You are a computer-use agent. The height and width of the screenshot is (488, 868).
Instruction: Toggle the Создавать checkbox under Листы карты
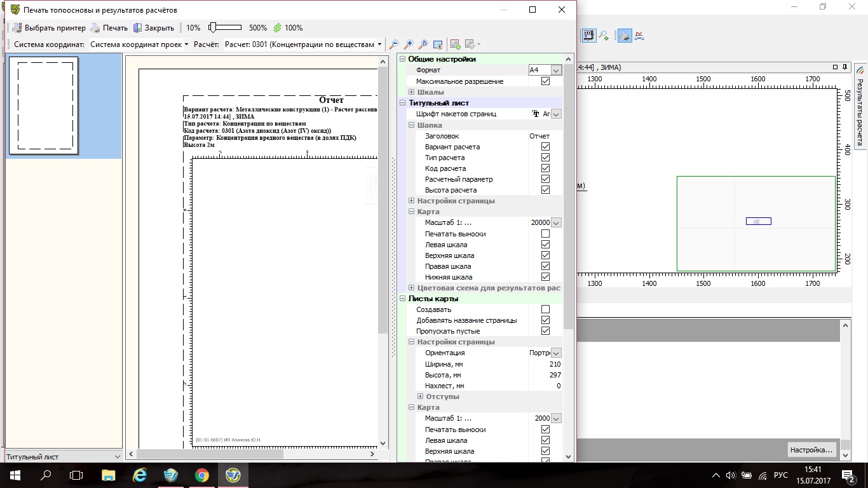pos(545,309)
